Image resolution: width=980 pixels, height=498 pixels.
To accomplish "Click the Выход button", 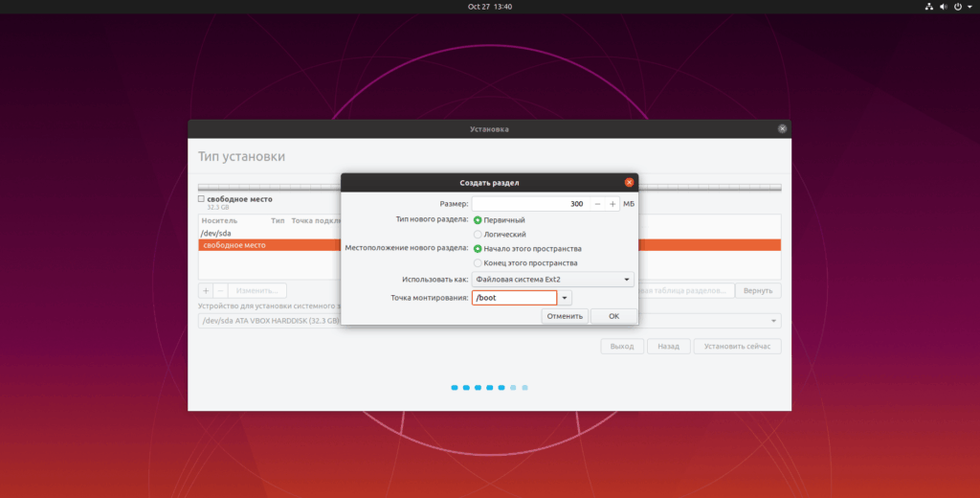I will click(x=622, y=346).
